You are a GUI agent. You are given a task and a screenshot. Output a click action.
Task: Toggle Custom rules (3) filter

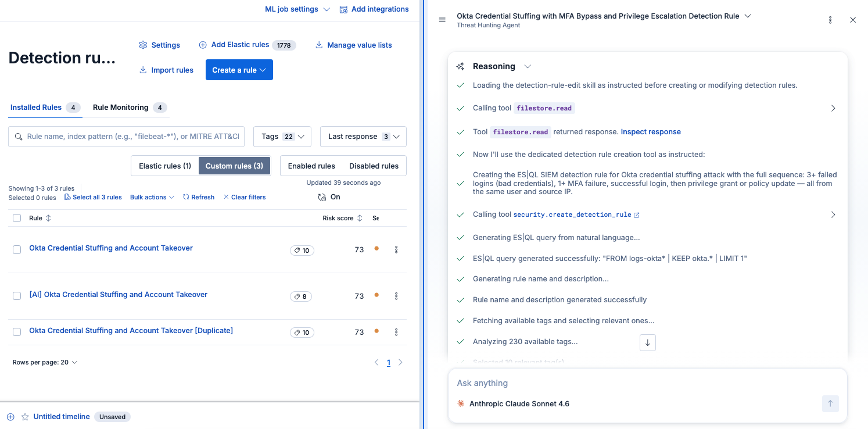234,166
